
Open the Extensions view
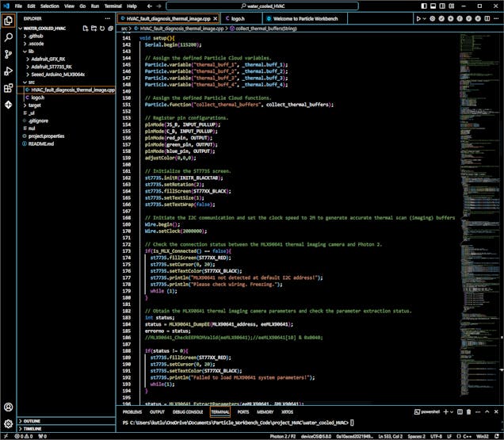(x=8, y=89)
